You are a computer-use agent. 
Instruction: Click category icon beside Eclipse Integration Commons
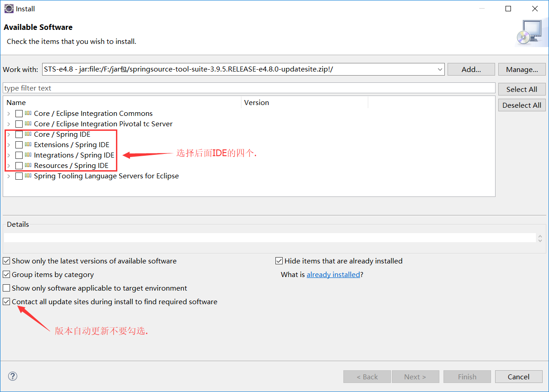28,114
